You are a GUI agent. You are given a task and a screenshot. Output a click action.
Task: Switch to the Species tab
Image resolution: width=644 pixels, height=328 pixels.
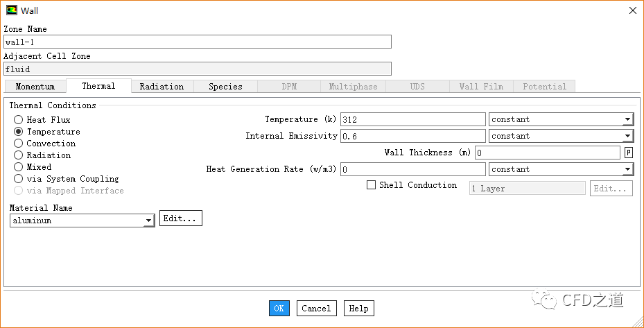click(x=225, y=87)
